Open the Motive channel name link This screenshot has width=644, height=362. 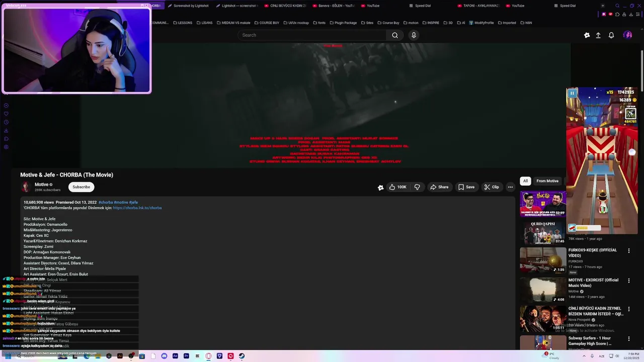41,185
